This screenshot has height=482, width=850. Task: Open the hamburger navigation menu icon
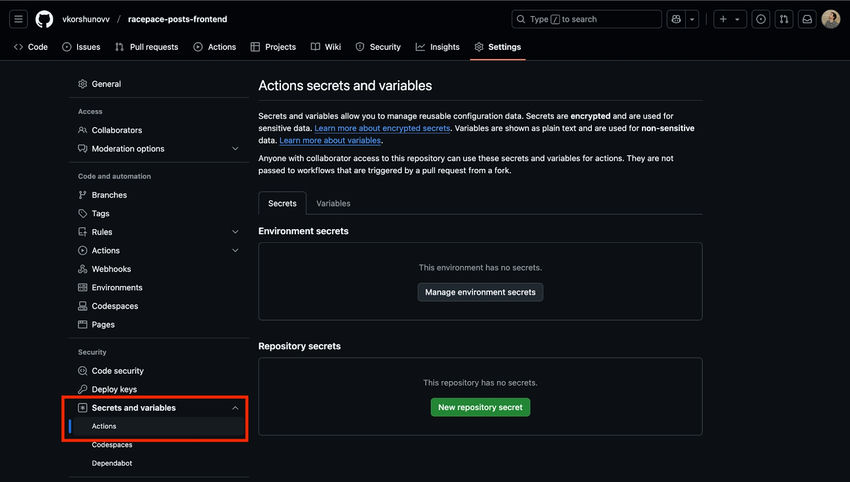pos(18,19)
